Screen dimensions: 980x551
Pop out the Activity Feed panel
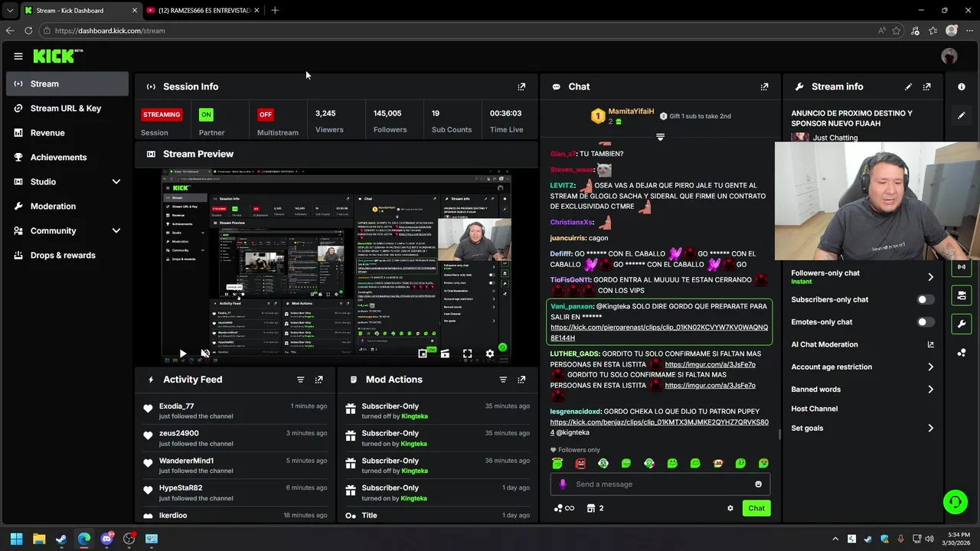coord(318,380)
